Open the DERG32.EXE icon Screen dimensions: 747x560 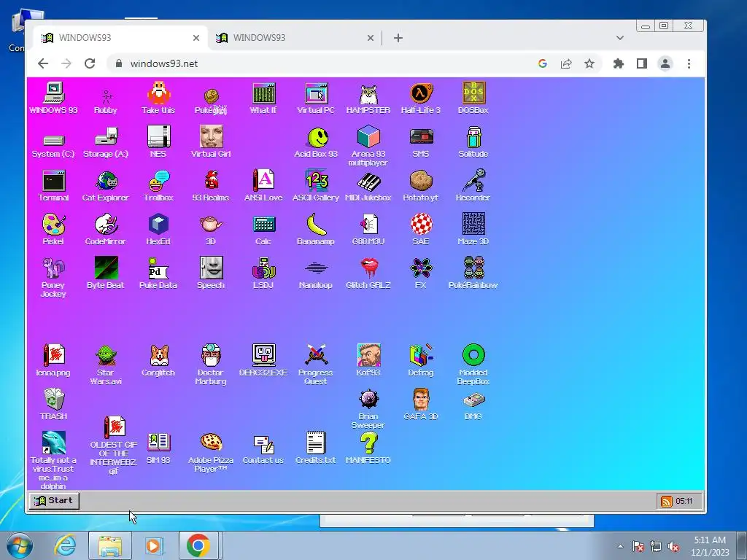click(263, 356)
